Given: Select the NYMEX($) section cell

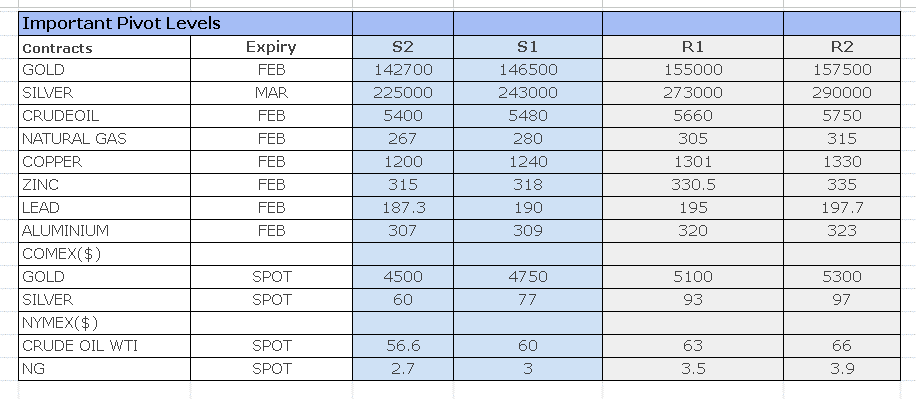Looking at the screenshot, I should pos(105,322).
